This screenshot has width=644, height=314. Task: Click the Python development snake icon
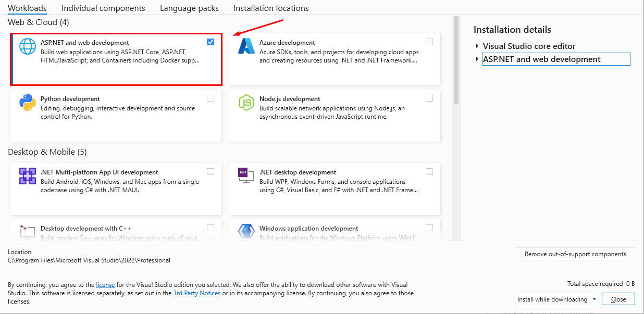pyautogui.click(x=27, y=103)
